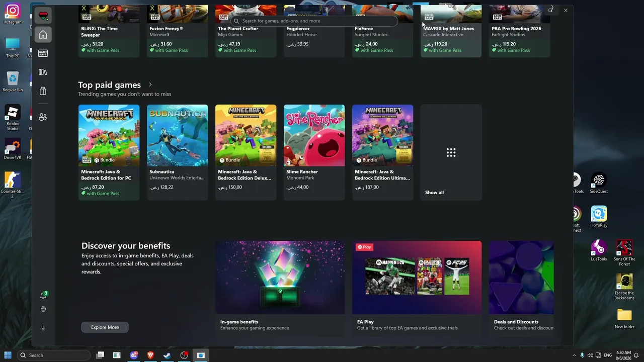644x362 pixels.
Task: Select This PC desktop icon
Action: (13, 48)
